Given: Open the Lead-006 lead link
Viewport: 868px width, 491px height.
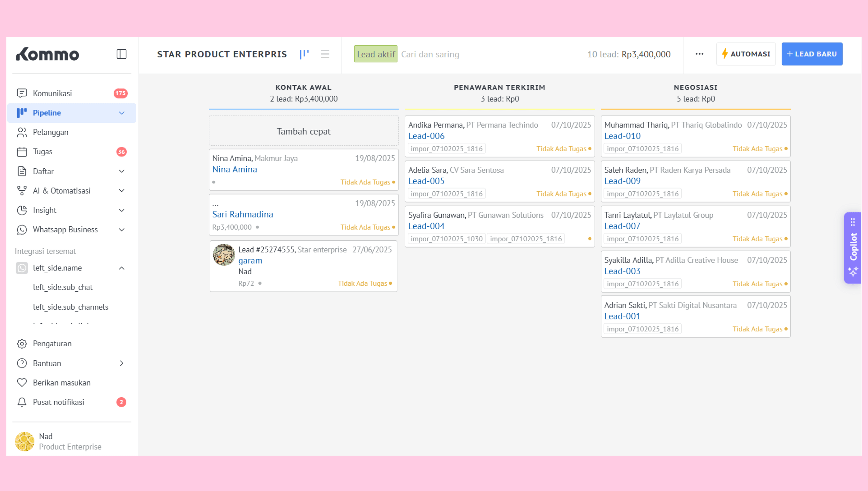Looking at the screenshot, I should tap(426, 136).
